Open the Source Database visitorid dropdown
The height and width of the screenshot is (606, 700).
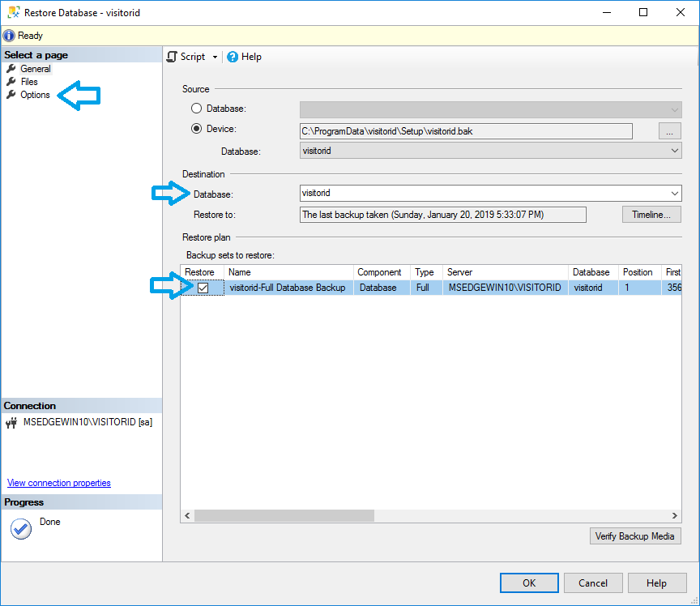point(675,151)
